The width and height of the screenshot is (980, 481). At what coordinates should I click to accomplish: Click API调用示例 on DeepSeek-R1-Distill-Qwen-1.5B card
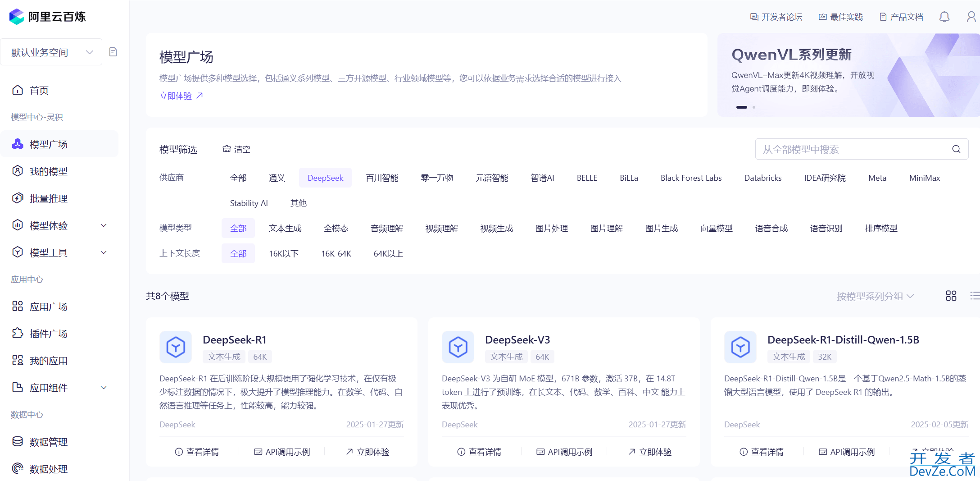coord(847,452)
